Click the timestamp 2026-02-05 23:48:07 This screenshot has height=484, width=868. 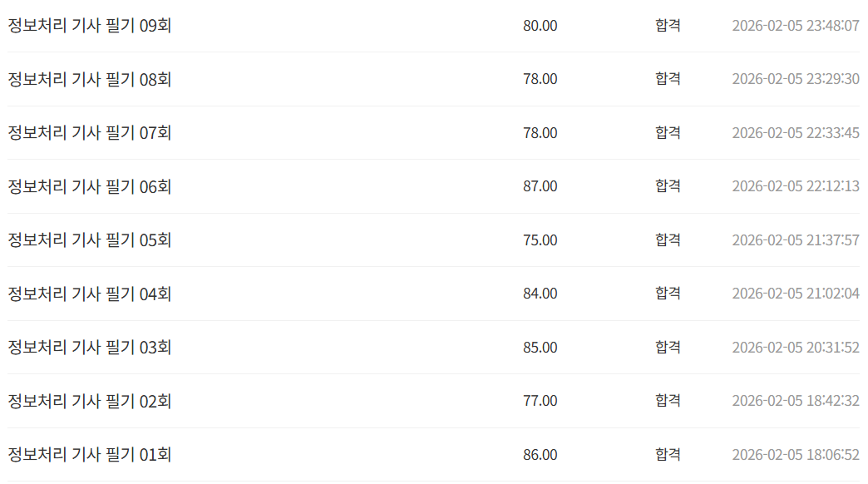coord(796,26)
